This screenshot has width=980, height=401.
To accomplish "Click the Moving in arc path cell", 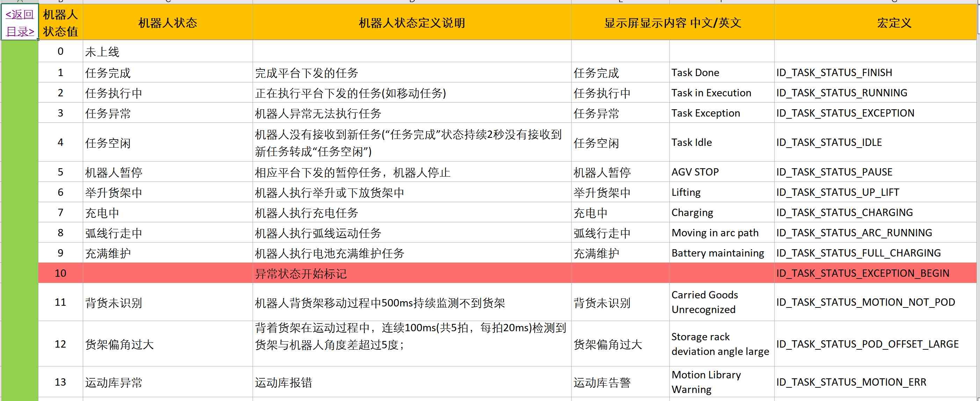I will click(715, 233).
